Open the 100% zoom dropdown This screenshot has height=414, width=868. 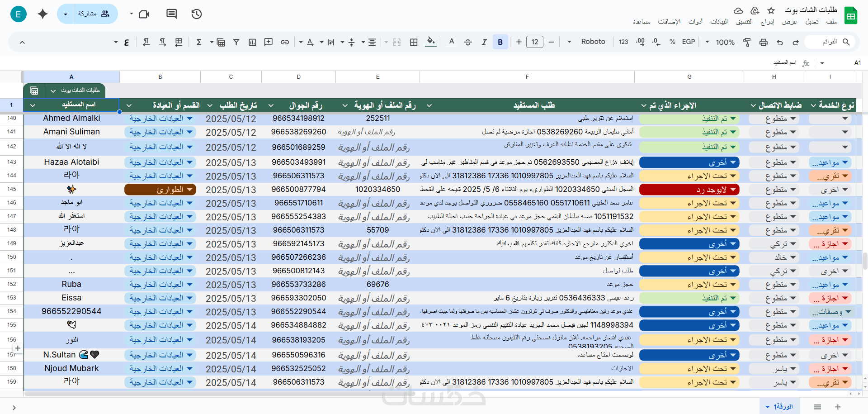point(719,42)
